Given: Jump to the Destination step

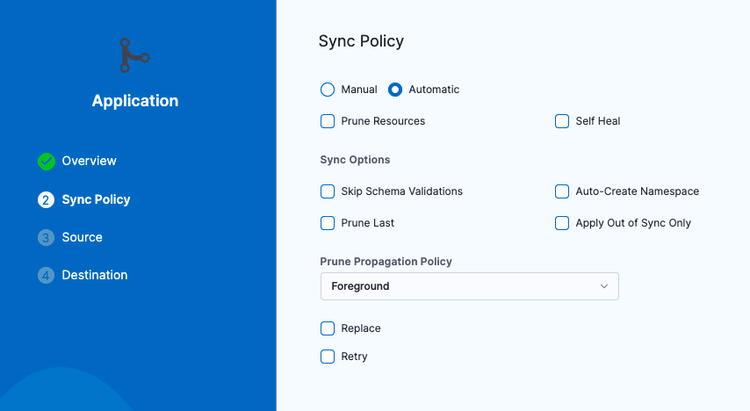Looking at the screenshot, I should click(95, 275).
